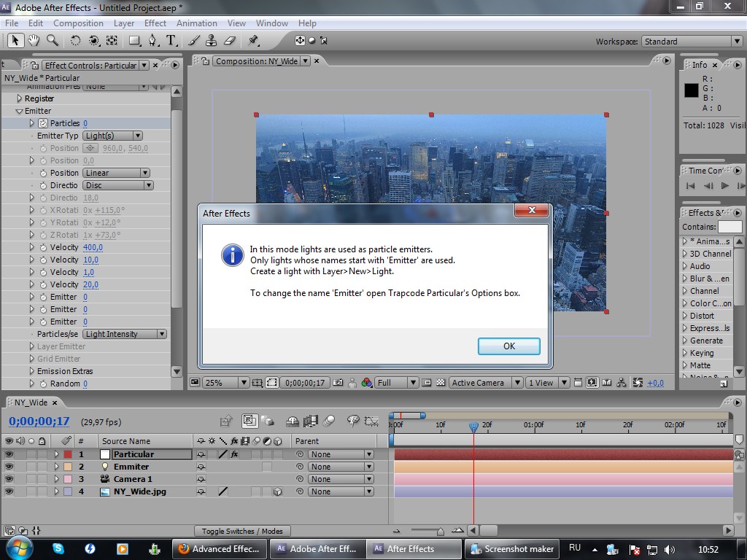This screenshot has width=747, height=560.
Task: Open the Animation menu
Action: [x=197, y=23]
